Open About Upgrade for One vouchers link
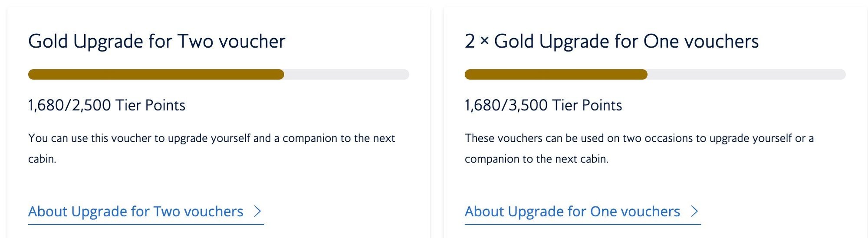 pyautogui.click(x=572, y=212)
